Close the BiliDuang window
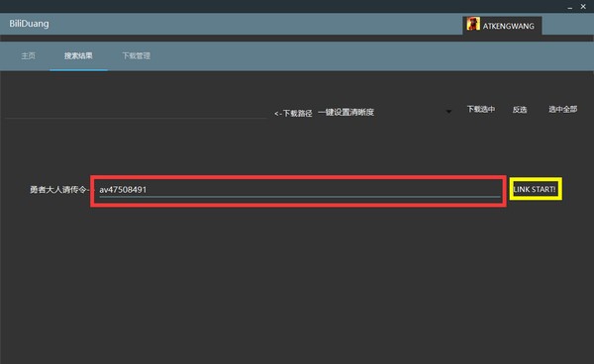This screenshot has width=594, height=364. 583,7
